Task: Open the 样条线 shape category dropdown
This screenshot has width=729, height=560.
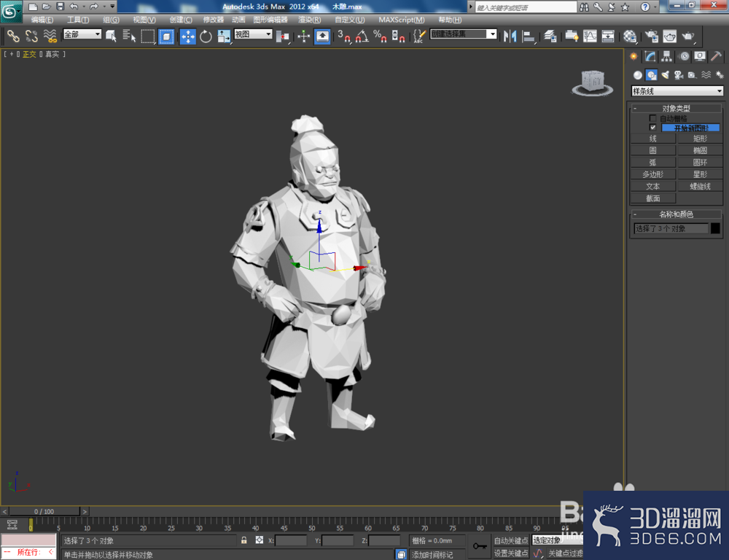Action: point(677,91)
